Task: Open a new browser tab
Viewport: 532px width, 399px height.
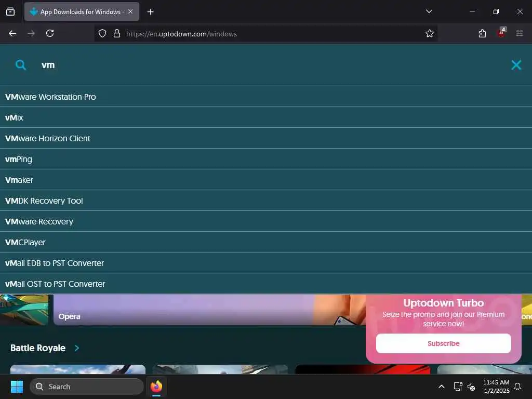Action: (150, 12)
